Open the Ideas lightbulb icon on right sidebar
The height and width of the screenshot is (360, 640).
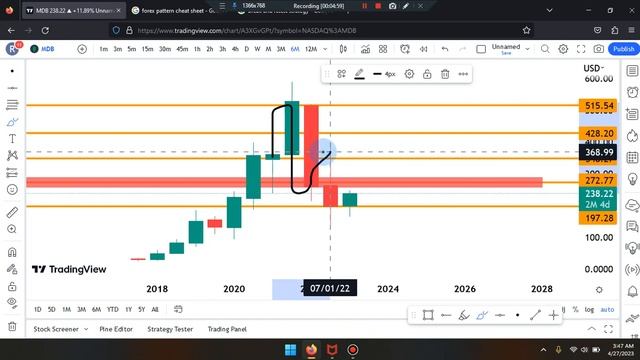pyautogui.click(x=632, y=179)
